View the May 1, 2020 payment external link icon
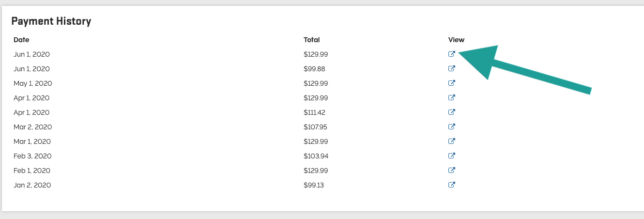The width and height of the screenshot is (644, 219). [x=451, y=83]
